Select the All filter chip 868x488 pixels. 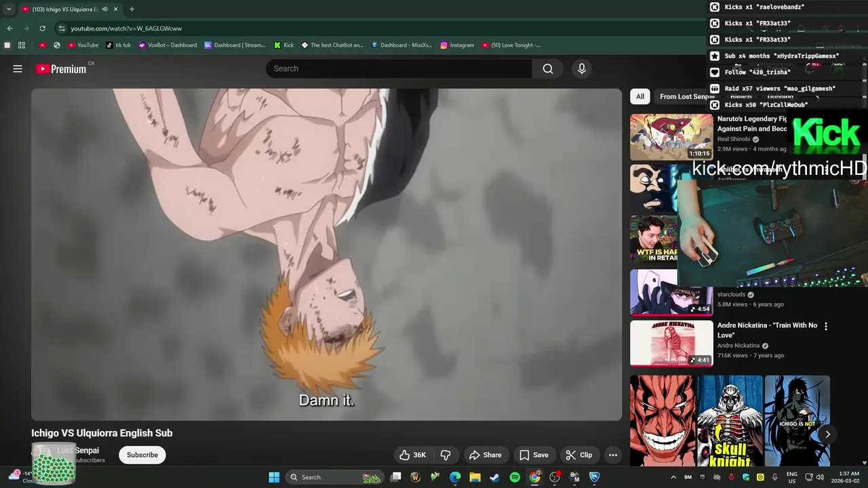(x=639, y=96)
